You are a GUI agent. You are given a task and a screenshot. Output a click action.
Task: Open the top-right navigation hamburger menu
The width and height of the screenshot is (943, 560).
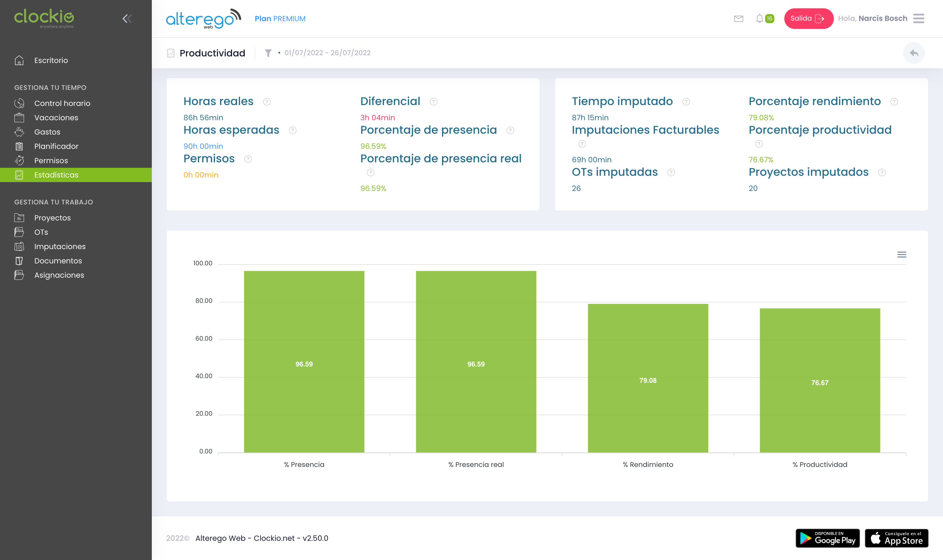point(919,18)
